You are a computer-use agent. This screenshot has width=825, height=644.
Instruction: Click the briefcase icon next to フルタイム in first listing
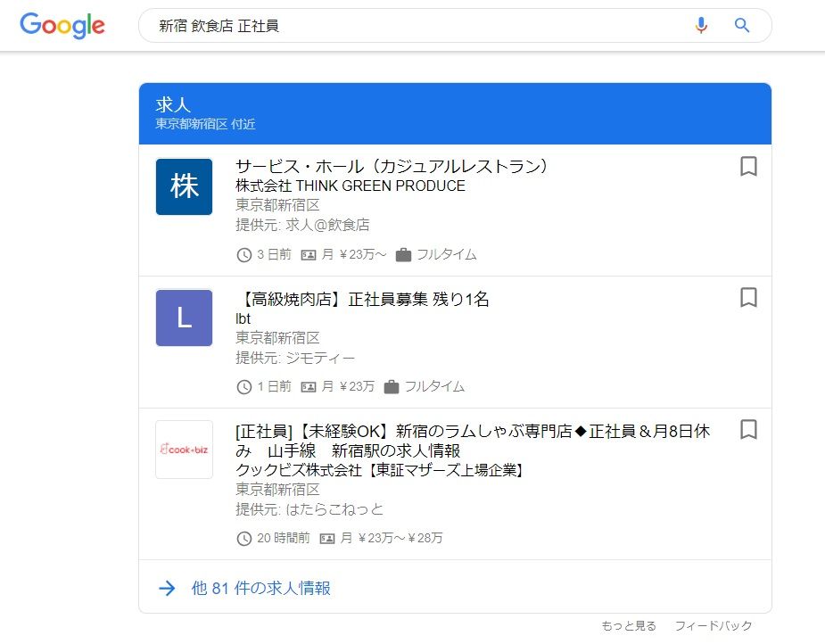pyautogui.click(x=403, y=255)
